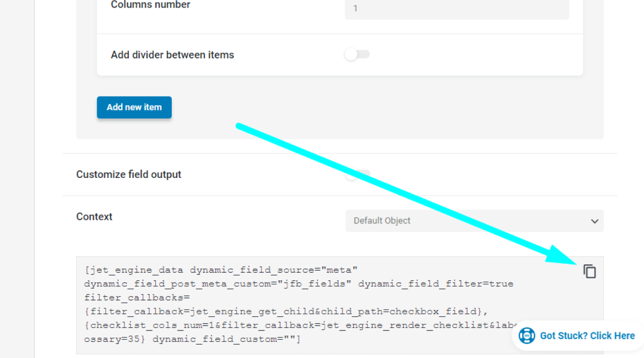Click the Columns number label
644x358 pixels.
click(x=150, y=5)
